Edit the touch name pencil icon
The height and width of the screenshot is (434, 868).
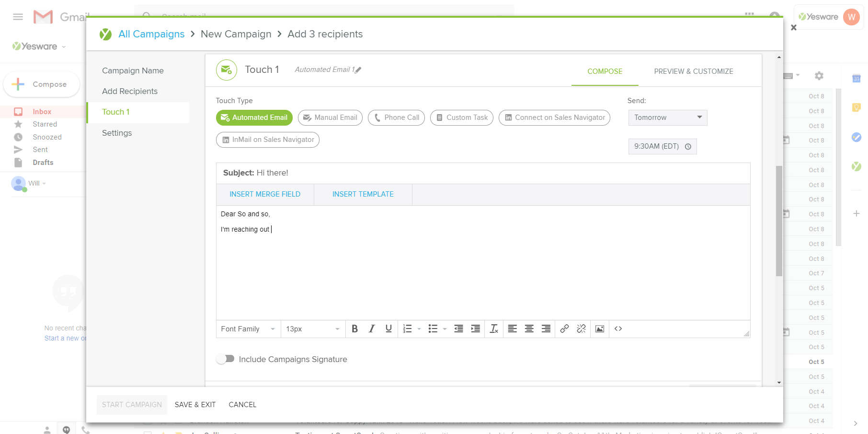(358, 70)
